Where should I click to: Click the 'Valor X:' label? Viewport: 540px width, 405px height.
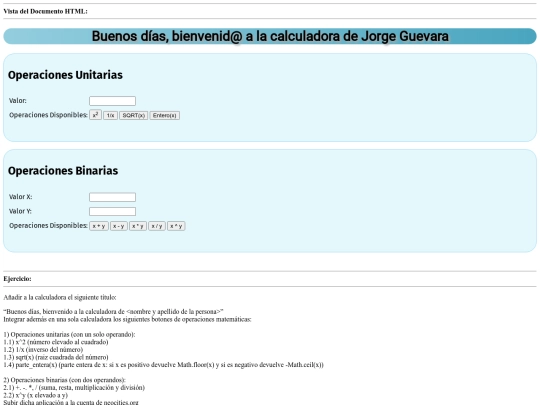click(x=20, y=197)
